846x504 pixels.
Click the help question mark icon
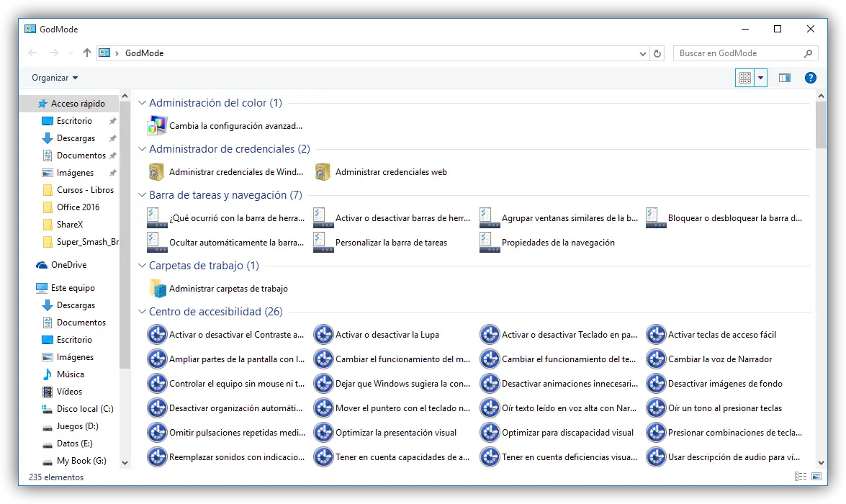tap(810, 78)
